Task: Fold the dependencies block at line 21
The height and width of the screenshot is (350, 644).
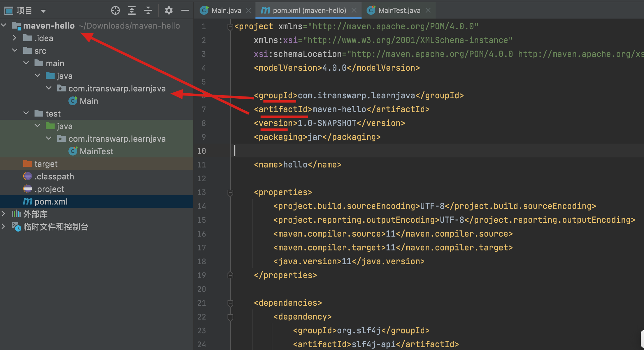Action: (230, 303)
